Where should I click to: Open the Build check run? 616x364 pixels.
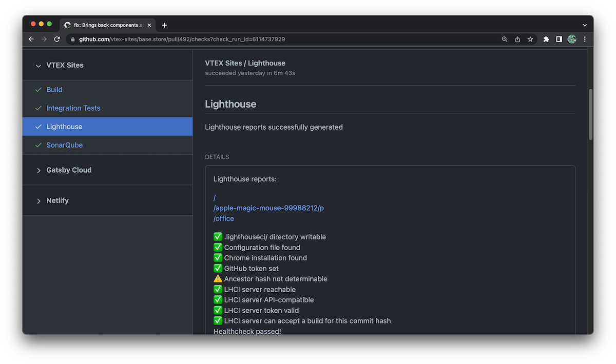coord(54,90)
